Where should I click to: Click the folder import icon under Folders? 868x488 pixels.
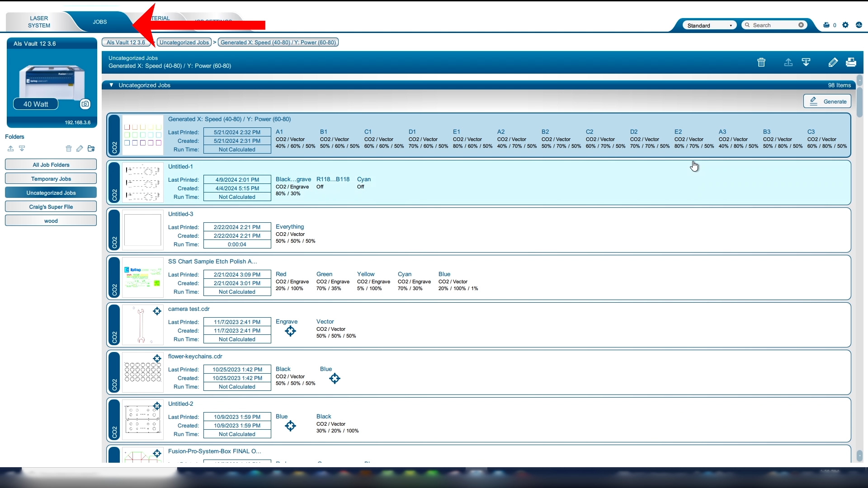(x=22, y=149)
